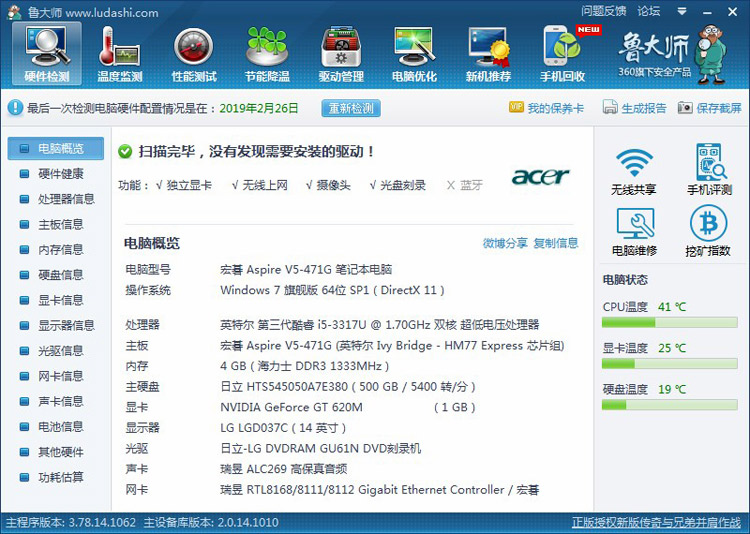Click the 保存截屏 save screenshot button

click(710, 108)
